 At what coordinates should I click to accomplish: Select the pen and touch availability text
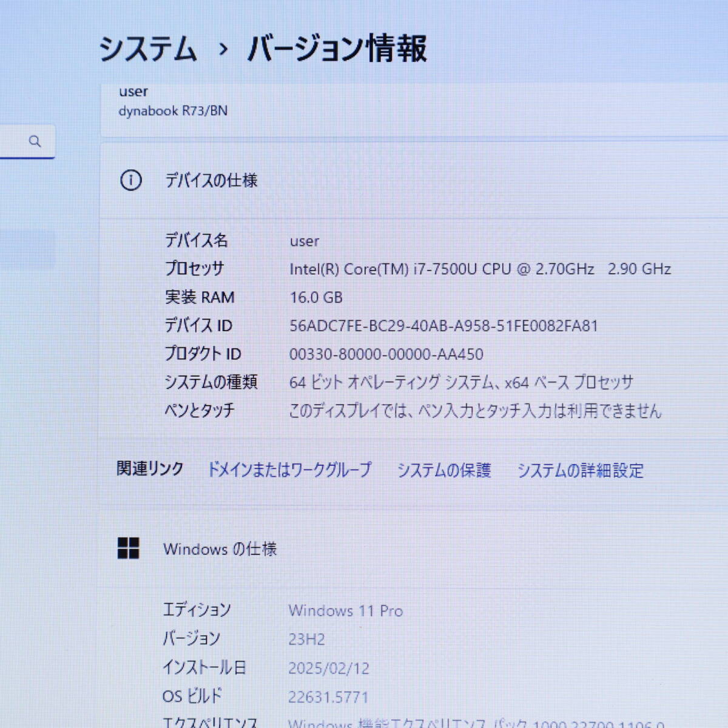[475, 411]
